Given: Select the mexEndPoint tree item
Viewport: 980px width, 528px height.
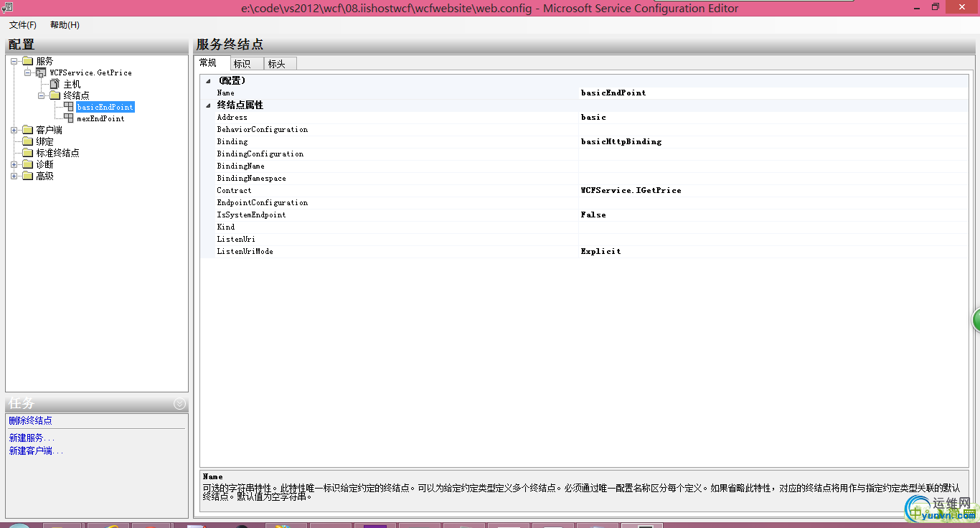Looking at the screenshot, I should coord(100,118).
